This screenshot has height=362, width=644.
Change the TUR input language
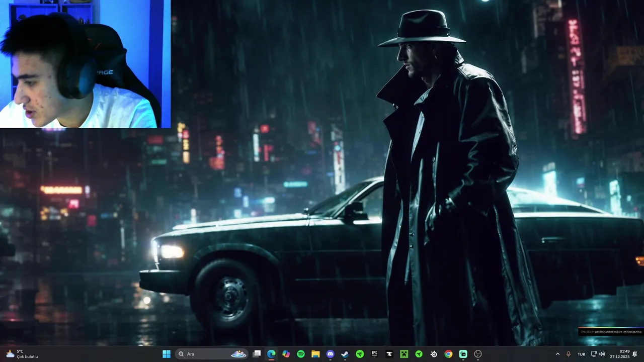pyautogui.click(x=581, y=354)
